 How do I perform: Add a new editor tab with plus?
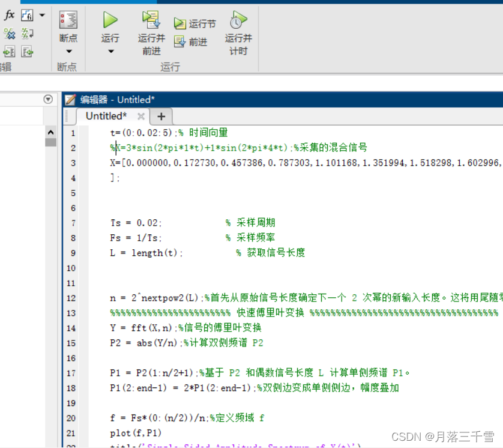(161, 116)
